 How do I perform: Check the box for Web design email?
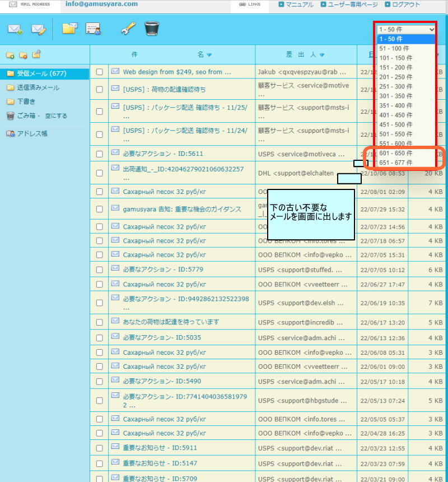(x=100, y=72)
